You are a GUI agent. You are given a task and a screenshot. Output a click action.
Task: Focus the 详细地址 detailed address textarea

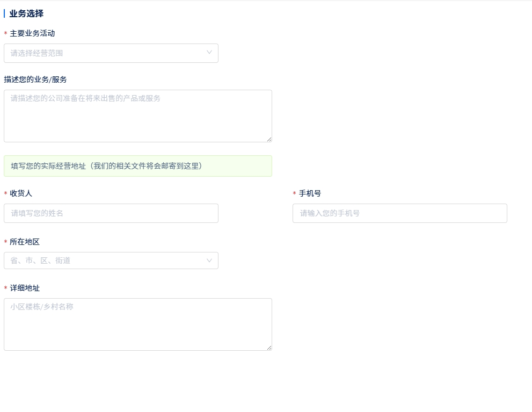point(138,324)
